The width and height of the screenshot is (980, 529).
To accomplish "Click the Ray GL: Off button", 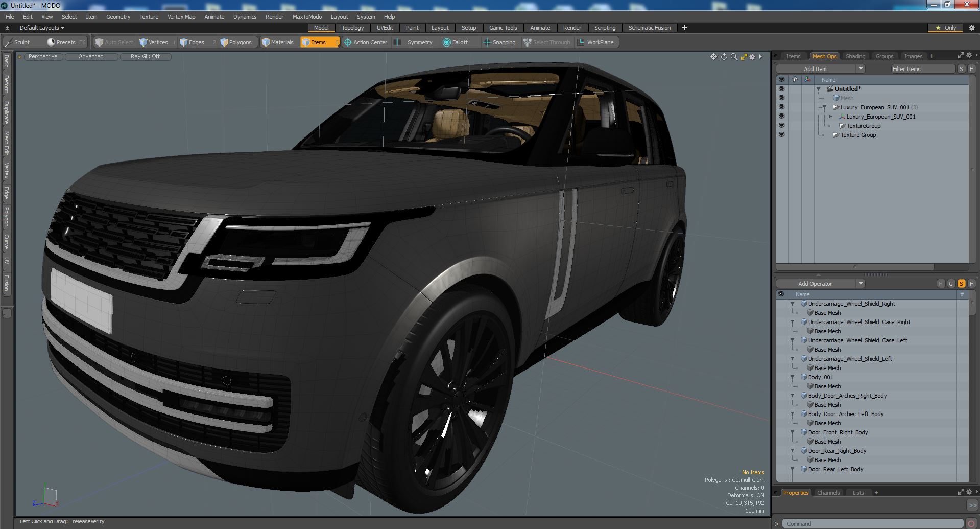I will tap(145, 57).
